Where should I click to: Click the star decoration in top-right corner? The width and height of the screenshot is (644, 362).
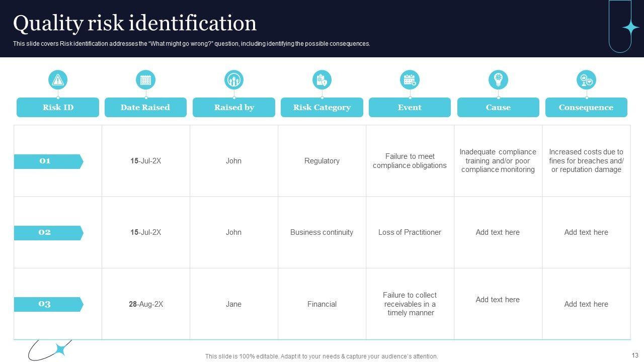coord(630,28)
